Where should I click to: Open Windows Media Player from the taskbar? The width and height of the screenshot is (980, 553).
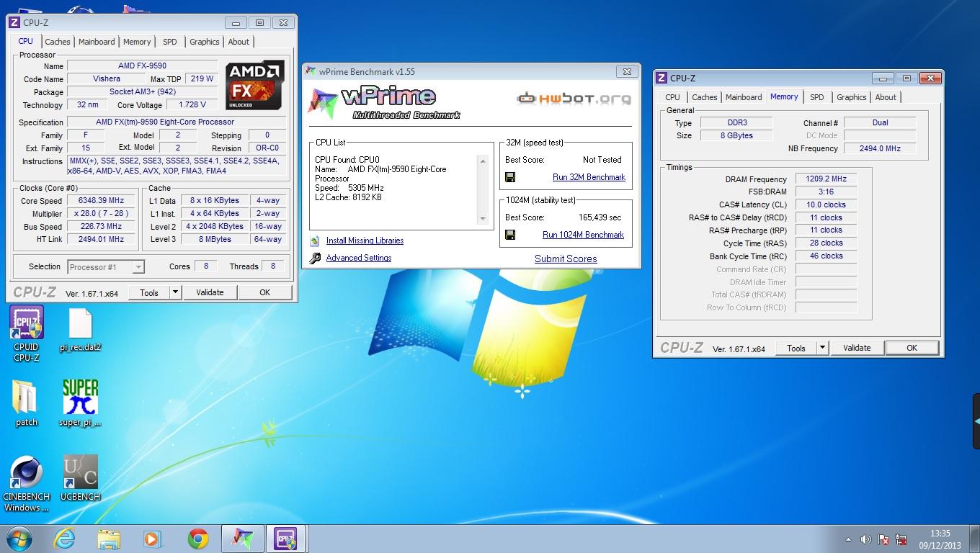click(x=153, y=539)
